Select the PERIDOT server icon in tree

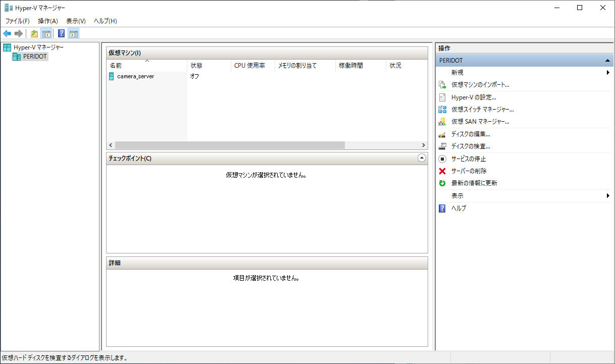coord(17,57)
